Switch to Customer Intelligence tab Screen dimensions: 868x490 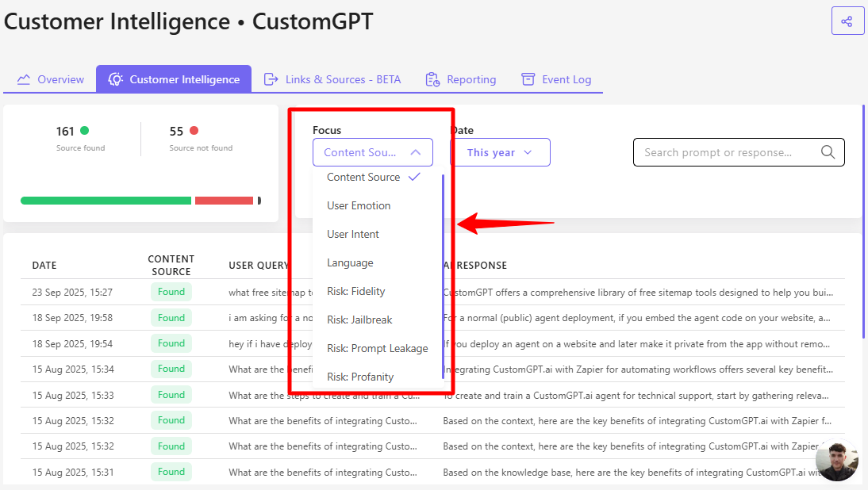coord(174,79)
